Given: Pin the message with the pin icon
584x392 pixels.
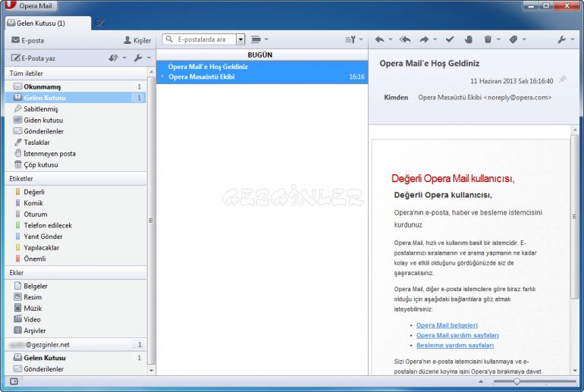Looking at the screenshot, I should [x=563, y=80].
